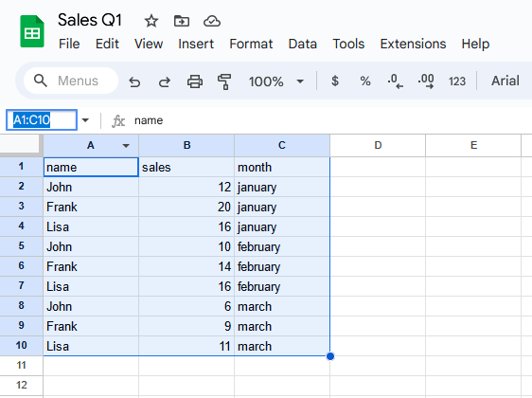This screenshot has height=398, width=532.
Task: Select column D header
Action: point(378,146)
